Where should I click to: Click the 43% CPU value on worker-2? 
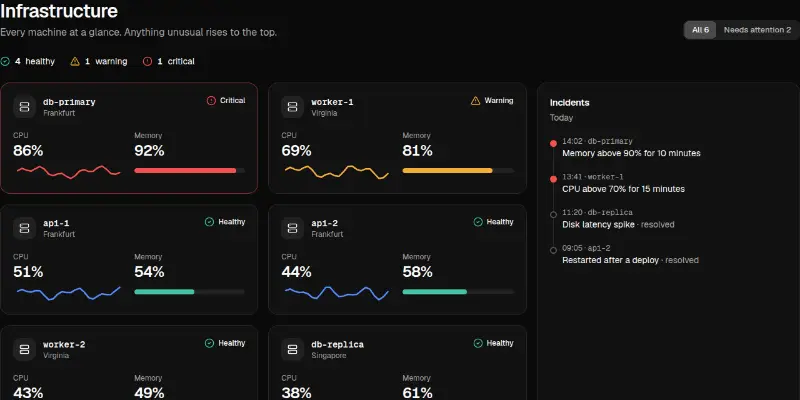tap(28, 393)
